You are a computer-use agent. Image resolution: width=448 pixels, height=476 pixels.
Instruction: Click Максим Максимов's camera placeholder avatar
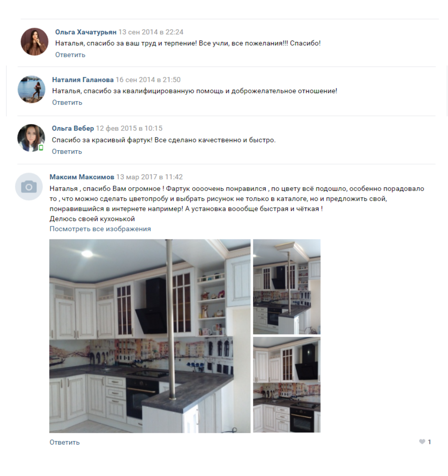(29, 186)
